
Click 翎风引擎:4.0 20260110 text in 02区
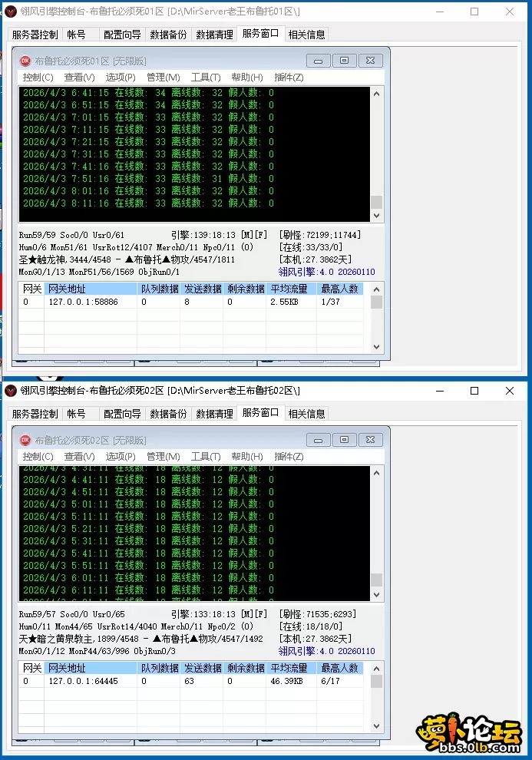click(326, 651)
